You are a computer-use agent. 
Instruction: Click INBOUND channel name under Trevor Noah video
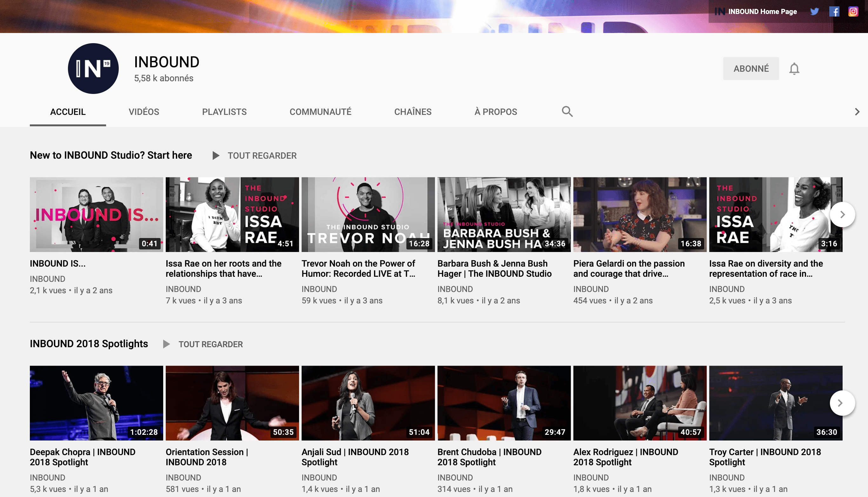319,289
